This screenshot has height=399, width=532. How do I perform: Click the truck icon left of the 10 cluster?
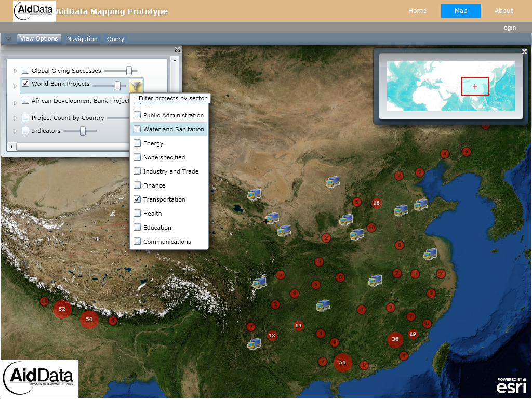(x=356, y=234)
